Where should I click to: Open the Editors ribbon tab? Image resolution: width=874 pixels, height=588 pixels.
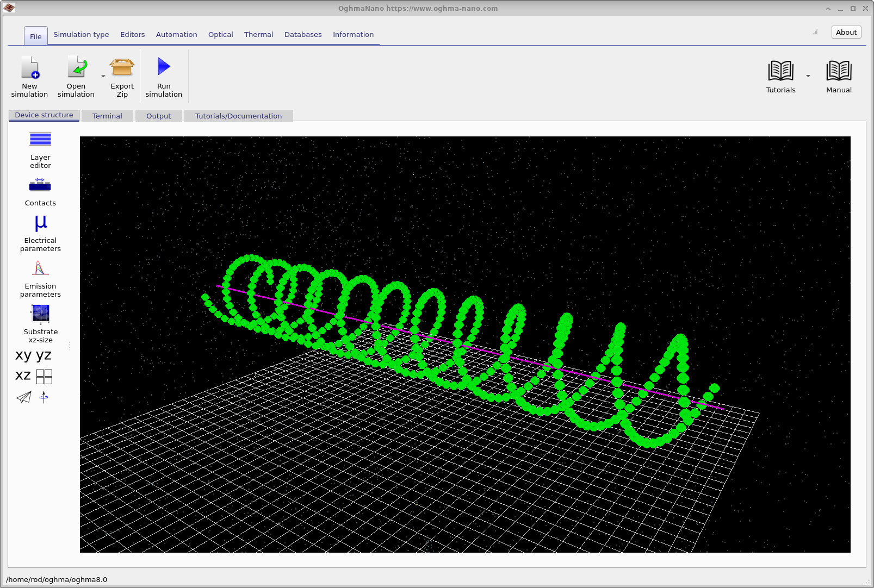point(133,34)
